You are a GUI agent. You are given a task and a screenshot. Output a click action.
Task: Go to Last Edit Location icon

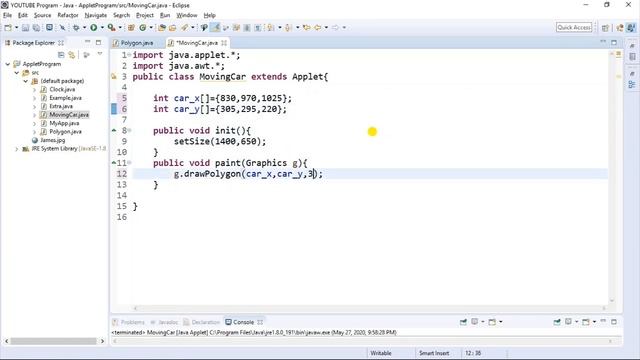click(x=306, y=27)
